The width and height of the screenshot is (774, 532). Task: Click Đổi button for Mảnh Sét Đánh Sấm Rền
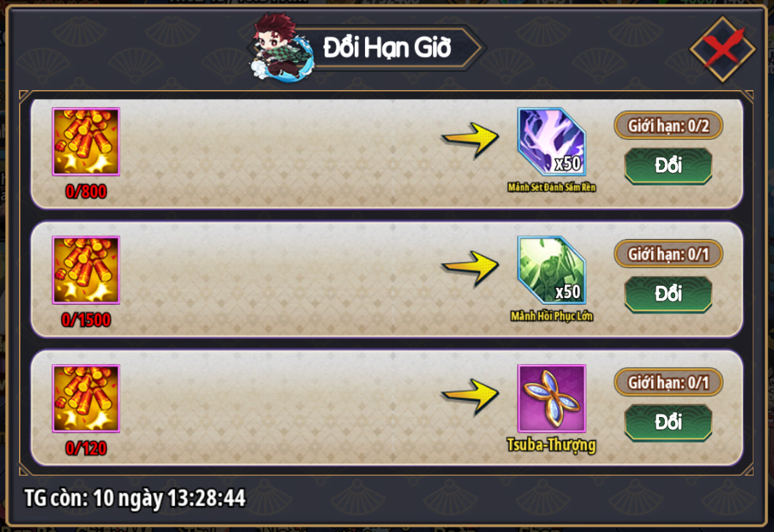tap(668, 166)
